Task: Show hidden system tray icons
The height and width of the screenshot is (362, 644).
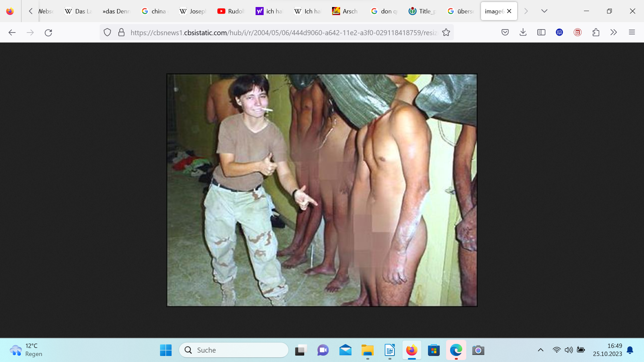Action: [x=540, y=350]
